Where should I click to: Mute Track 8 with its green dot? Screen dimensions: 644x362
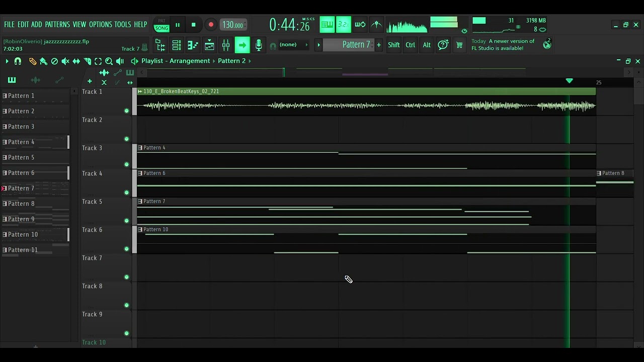coord(126,305)
